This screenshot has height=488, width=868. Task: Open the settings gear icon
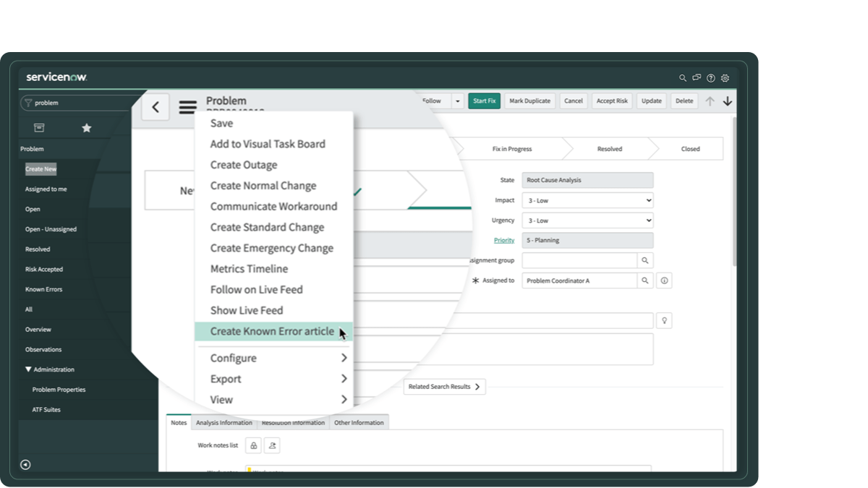(x=725, y=77)
